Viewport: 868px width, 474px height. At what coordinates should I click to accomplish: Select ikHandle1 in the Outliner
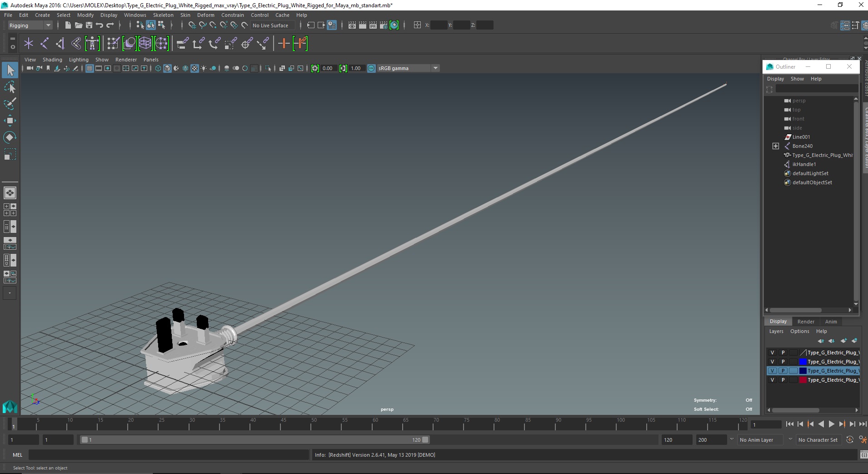(x=804, y=164)
